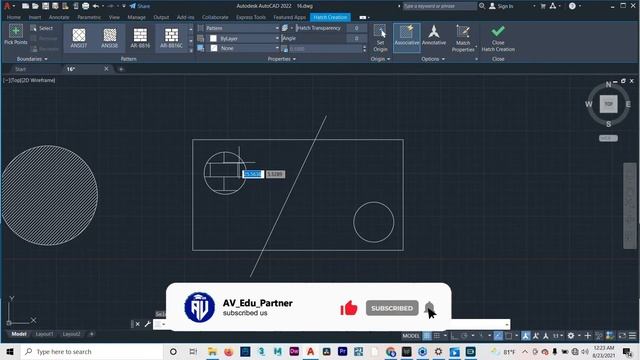The width and height of the screenshot is (640, 360).
Task: Click the Hatch Transparency slider
Action: coord(320,28)
